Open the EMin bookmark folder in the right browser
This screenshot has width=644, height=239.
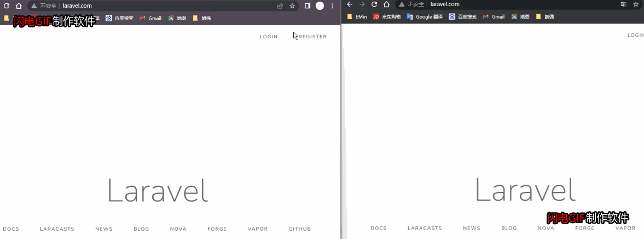[357, 16]
